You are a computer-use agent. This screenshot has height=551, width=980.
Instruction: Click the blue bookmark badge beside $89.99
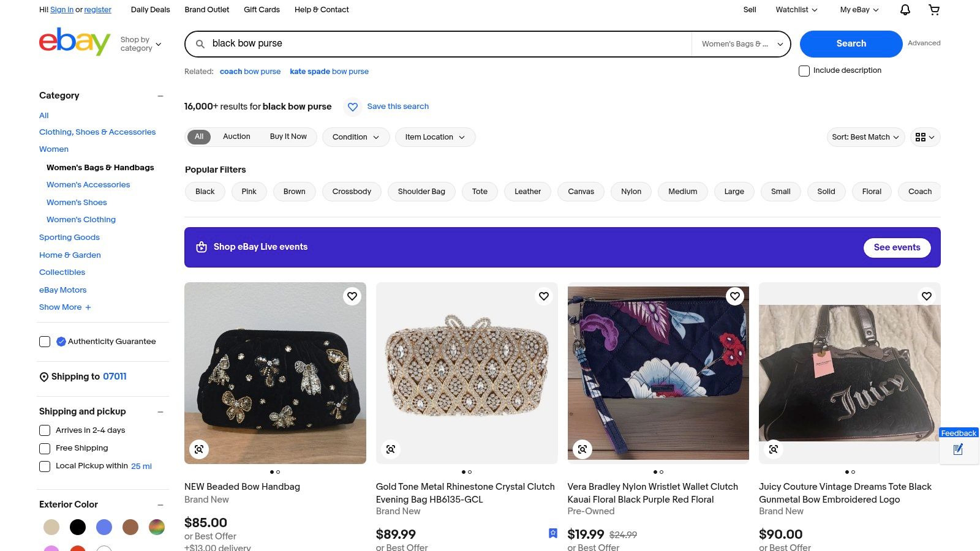(553, 533)
